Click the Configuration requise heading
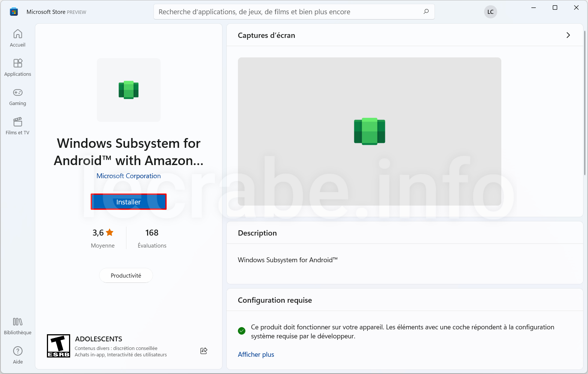Viewport: 588px width, 374px height. click(275, 300)
